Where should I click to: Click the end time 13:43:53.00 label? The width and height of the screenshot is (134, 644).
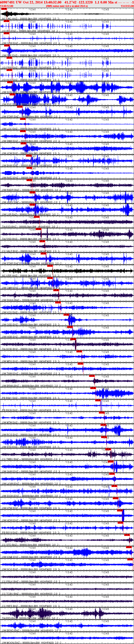coord(127,6)
